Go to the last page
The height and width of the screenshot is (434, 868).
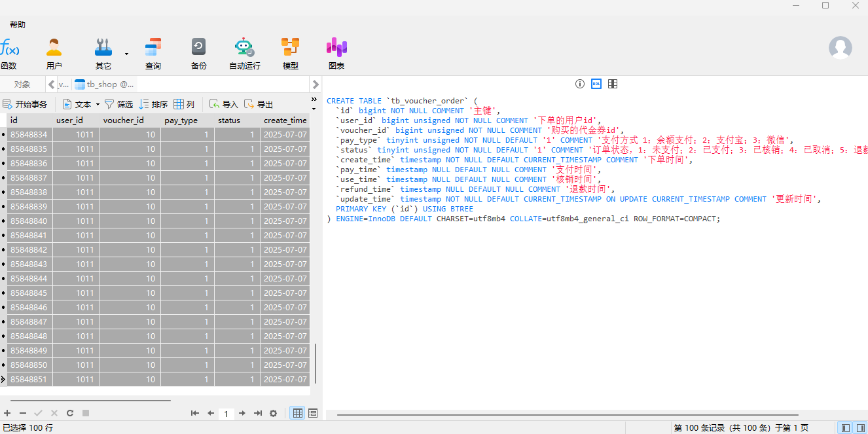(x=258, y=413)
